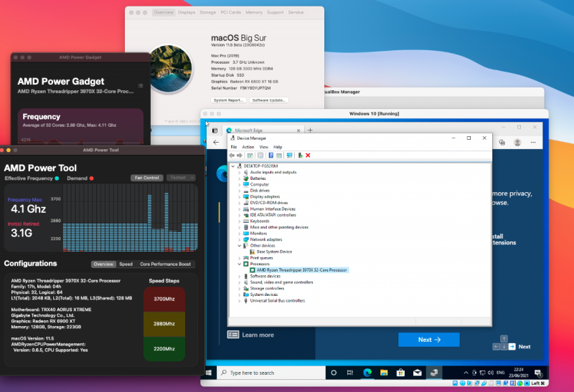This screenshot has height=392, width=574.
Task: Switch to the Displays tab in About This Mac
Action: pyautogui.click(x=187, y=12)
